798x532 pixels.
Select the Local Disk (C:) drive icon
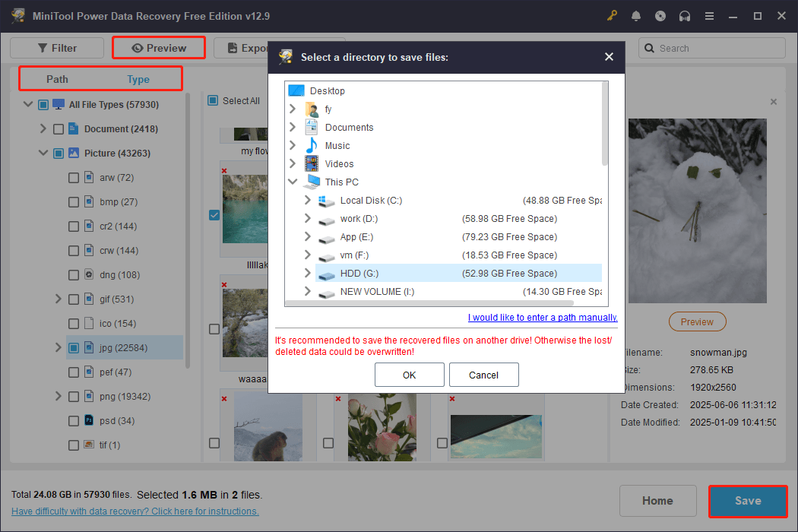point(326,201)
